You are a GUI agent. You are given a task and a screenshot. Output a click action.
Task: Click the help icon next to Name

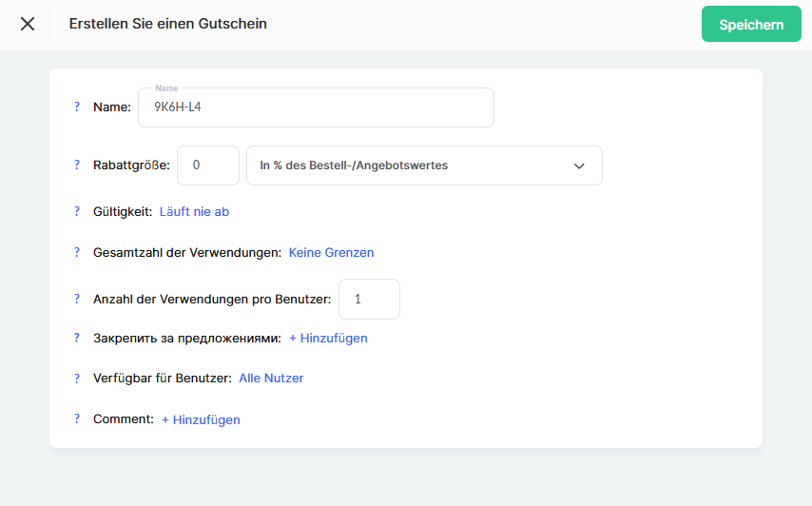[x=77, y=107]
